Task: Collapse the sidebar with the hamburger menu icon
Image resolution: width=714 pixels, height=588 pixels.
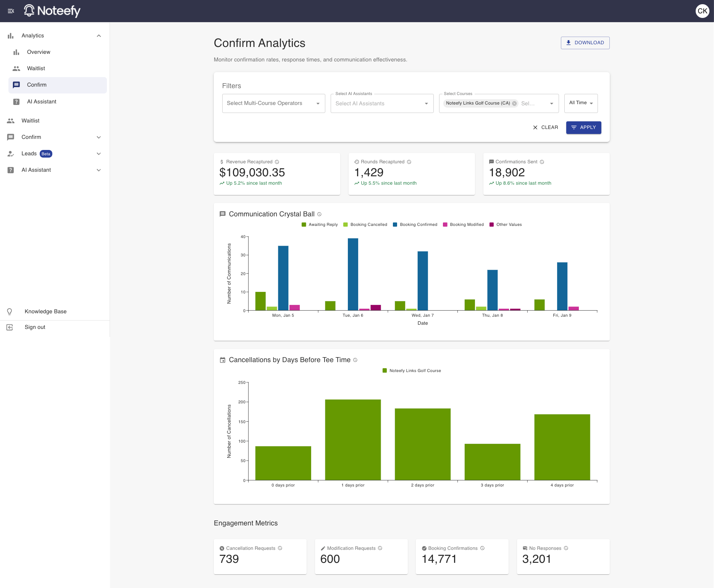Action: coord(11,11)
